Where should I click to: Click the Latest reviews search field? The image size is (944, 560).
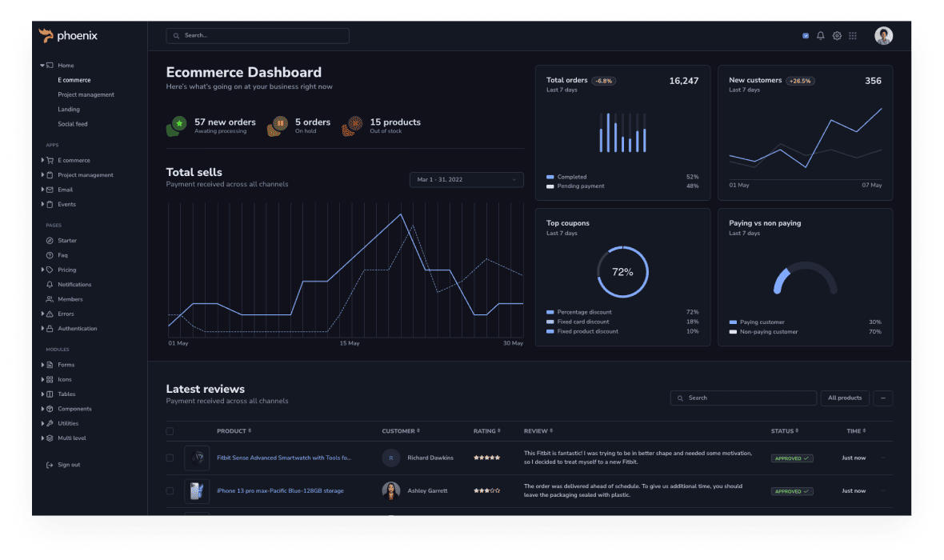point(743,398)
